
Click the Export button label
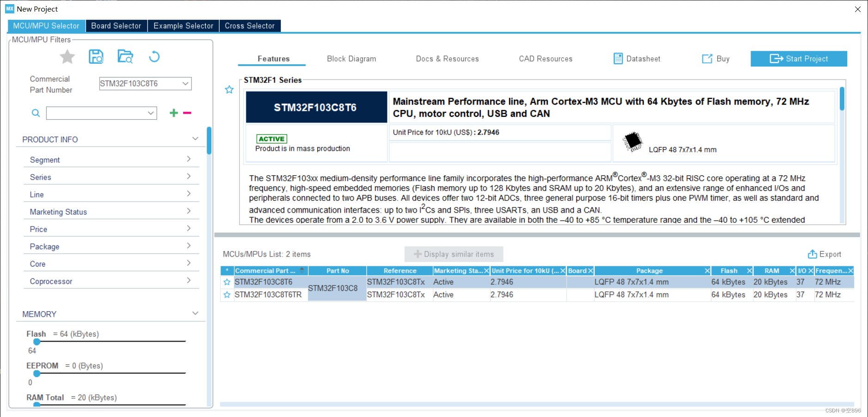pyautogui.click(x=830, y=254)
